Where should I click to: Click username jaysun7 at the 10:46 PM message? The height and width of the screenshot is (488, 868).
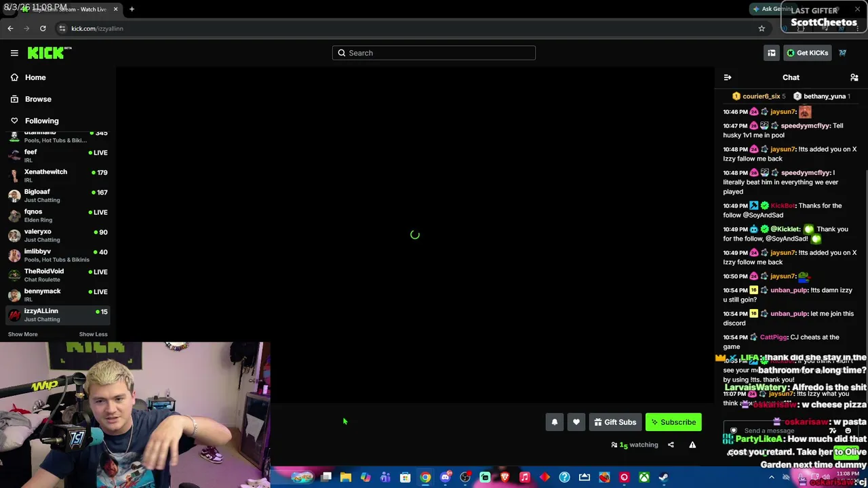click(783, 112)
